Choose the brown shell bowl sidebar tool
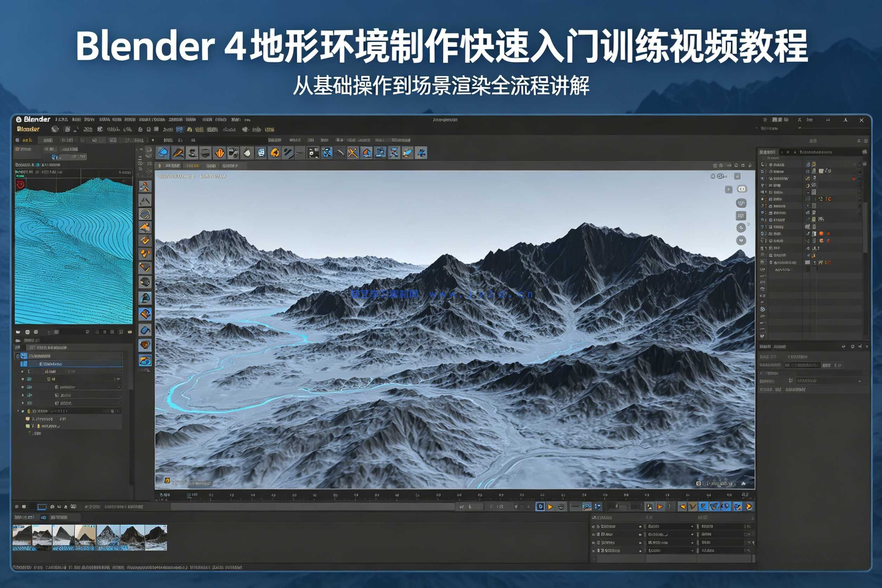 click(145, 345)
